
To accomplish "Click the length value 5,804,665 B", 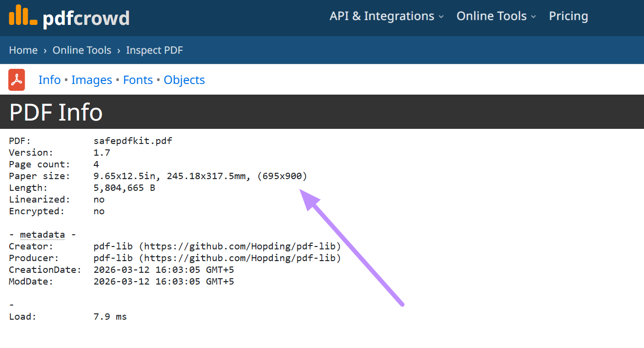I will [125, 188].
